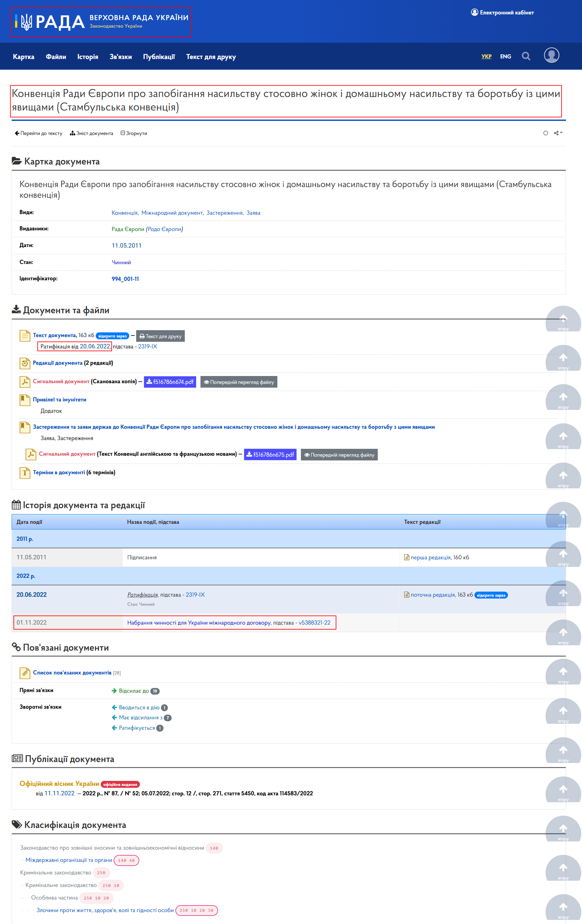Click Перейти до тексту back arrow

38,133
